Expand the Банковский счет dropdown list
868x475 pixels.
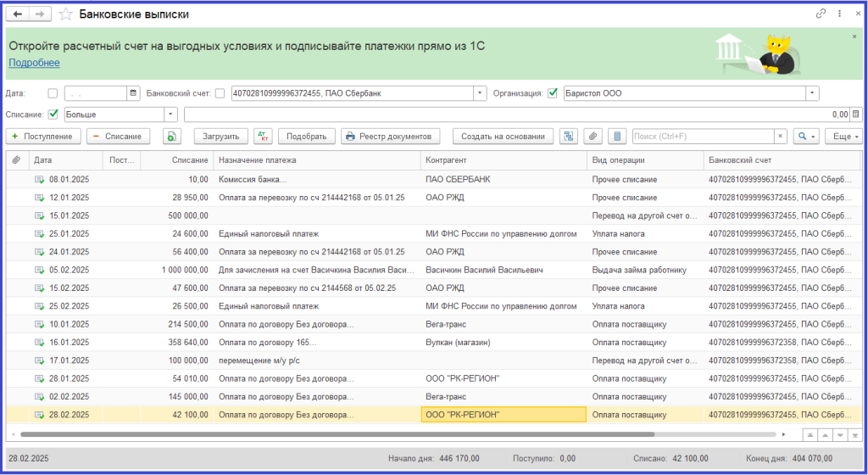pyautogui.click(x=481, y=93)
